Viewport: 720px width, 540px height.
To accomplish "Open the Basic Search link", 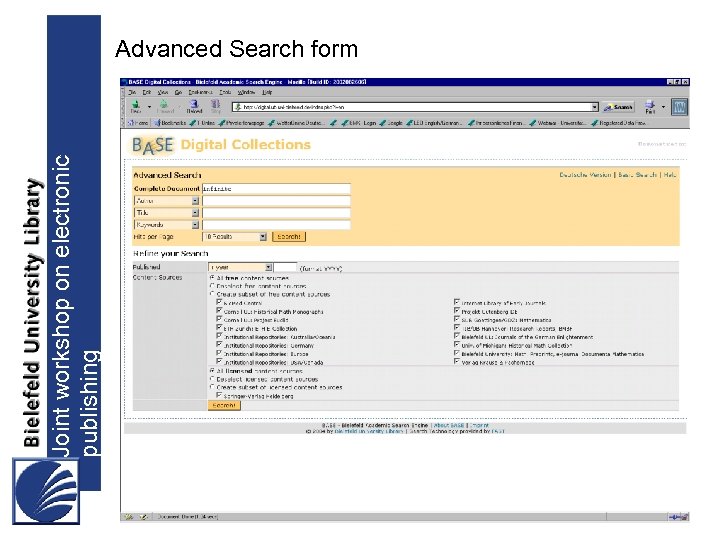I will click(637, 175).
